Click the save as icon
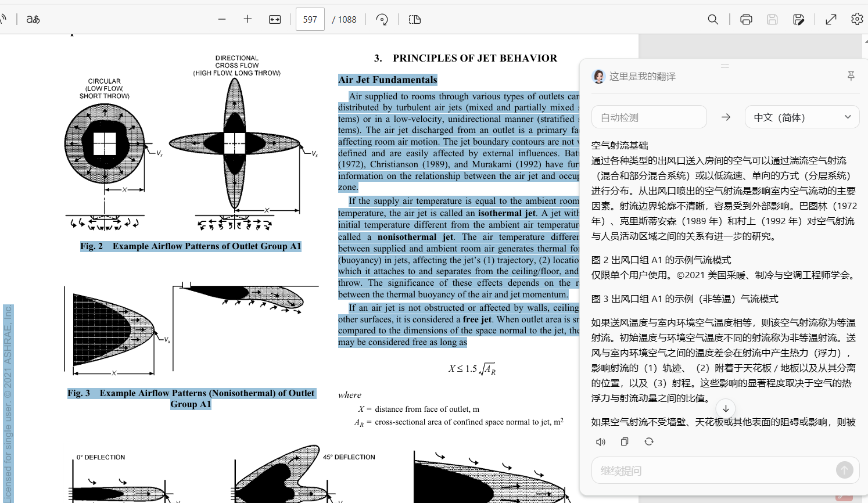This screenshot has width=868, height=503. pos(799,19)
